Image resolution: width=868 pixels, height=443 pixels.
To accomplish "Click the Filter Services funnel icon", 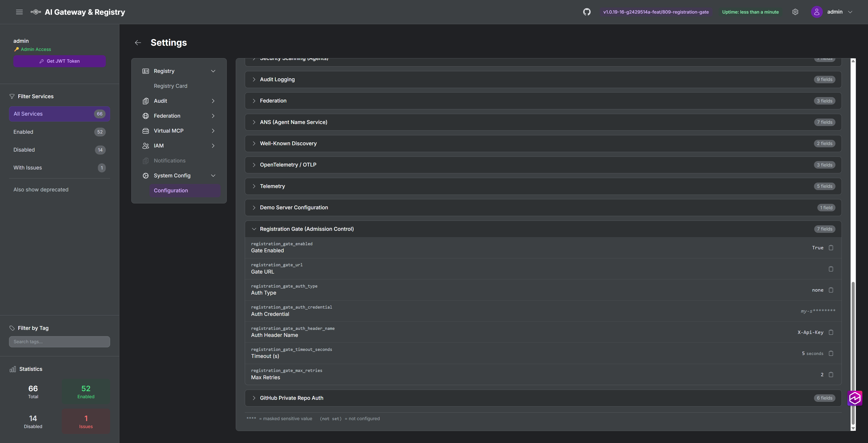I will (x=12, y=96).
